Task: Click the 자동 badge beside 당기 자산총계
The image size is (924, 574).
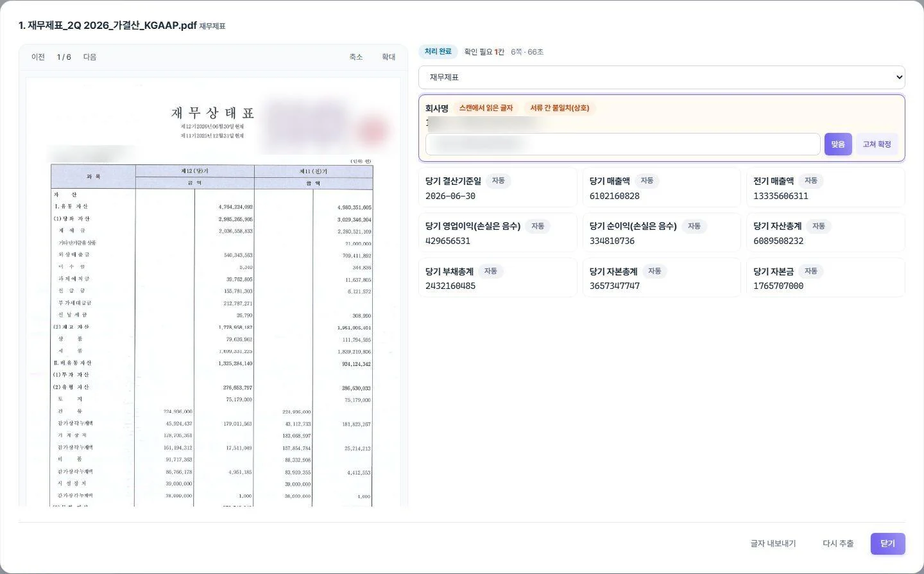Action: (819, 226)
